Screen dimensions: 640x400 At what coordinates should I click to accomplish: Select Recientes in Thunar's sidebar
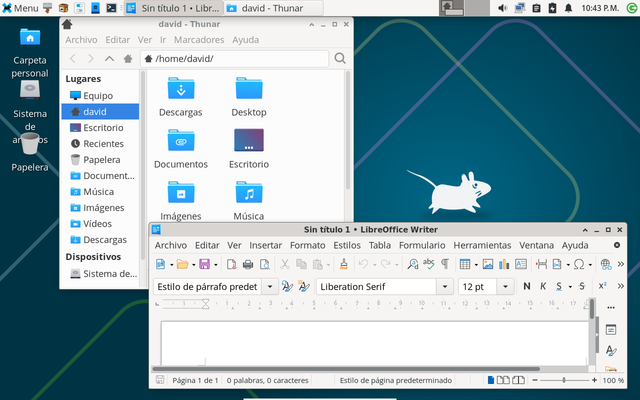[100, 144]
